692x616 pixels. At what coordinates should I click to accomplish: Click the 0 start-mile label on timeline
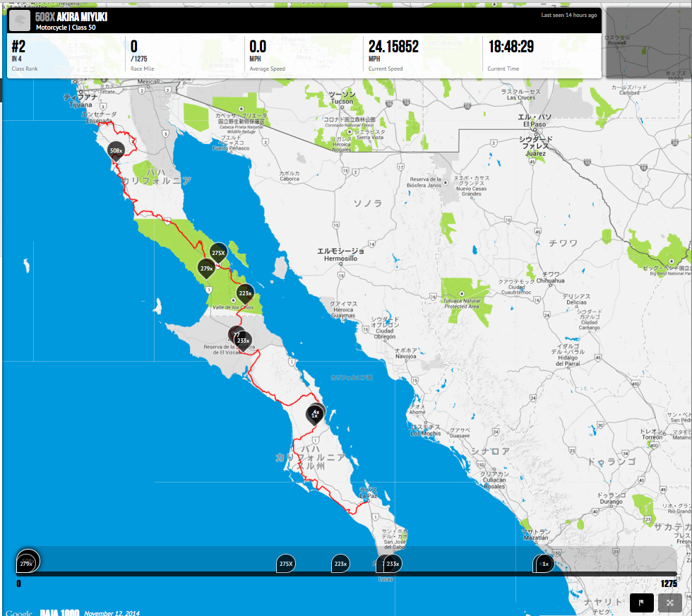(x=18, y=584)
